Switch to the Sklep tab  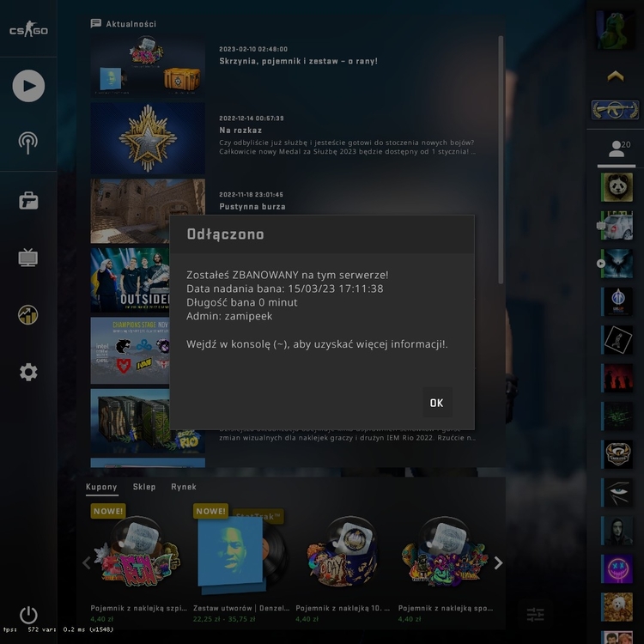point(144,487)
